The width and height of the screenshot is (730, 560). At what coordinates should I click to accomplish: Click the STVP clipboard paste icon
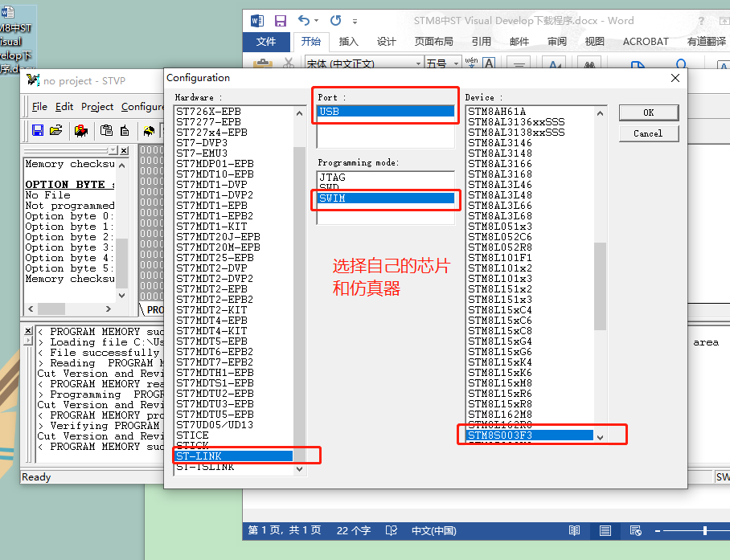[107, 131]
